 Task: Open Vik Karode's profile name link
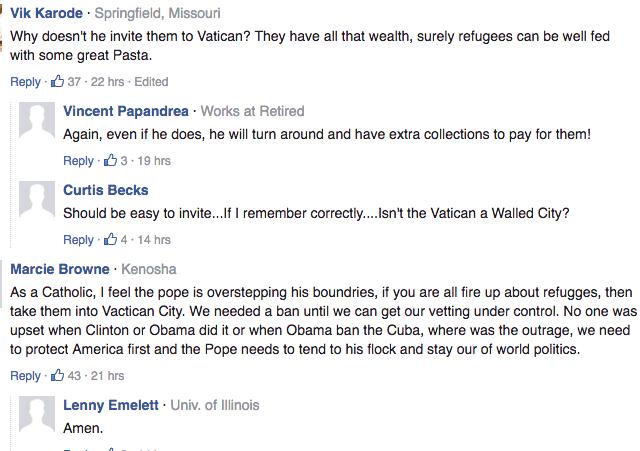point(47,13)
